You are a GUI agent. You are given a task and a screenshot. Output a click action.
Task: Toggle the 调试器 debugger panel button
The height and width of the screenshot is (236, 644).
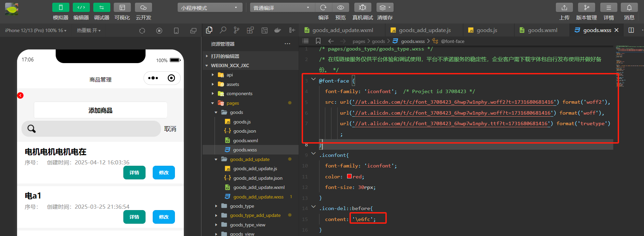coord(101,8)
